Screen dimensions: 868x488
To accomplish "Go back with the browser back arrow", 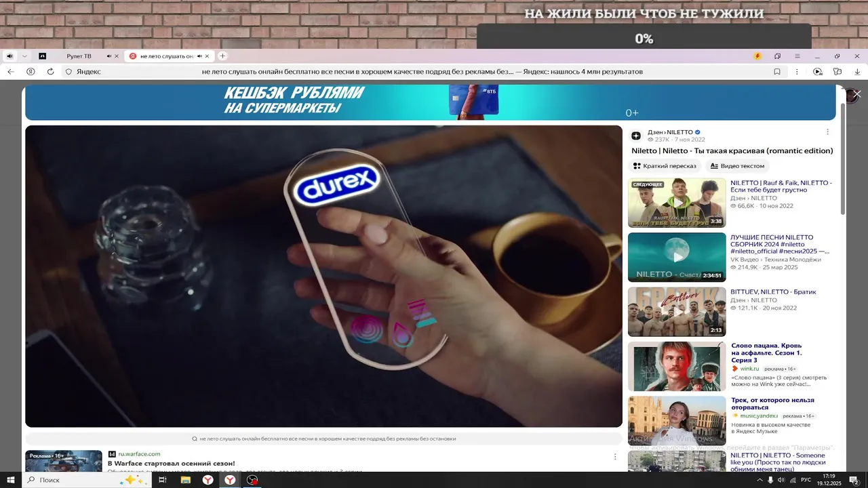I will click(x=11, y=71).
